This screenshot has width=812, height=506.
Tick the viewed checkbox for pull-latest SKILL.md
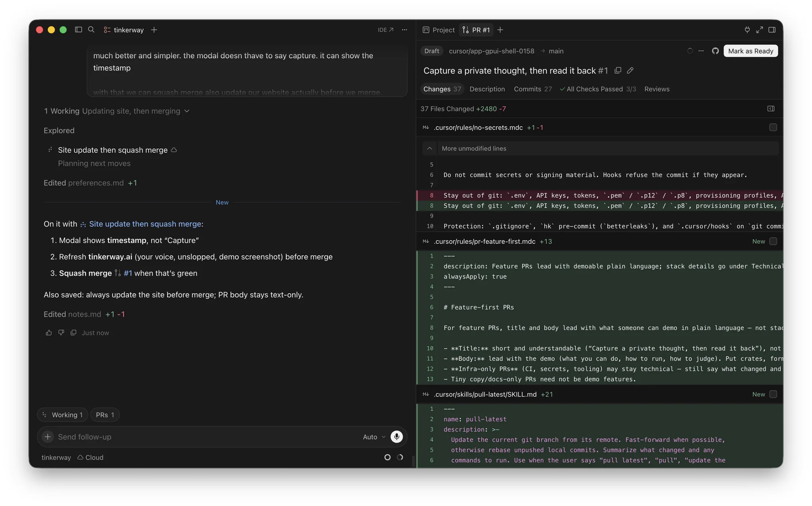pos(773,394)
